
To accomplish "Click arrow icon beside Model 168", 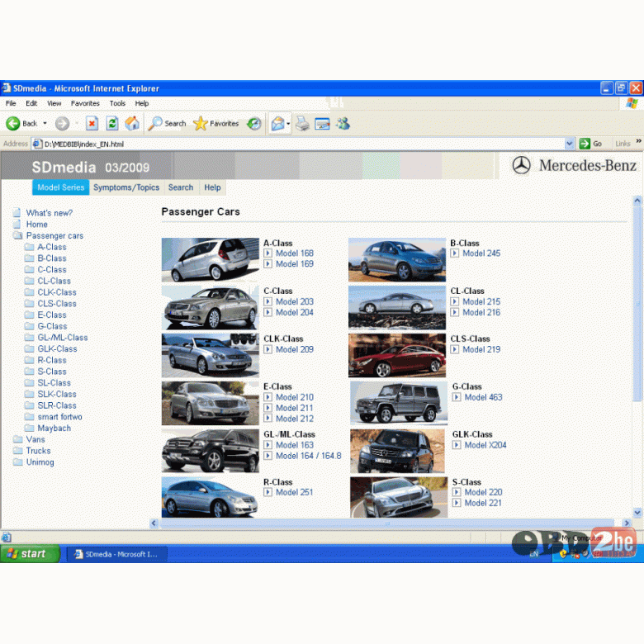I will coord(268,253).
